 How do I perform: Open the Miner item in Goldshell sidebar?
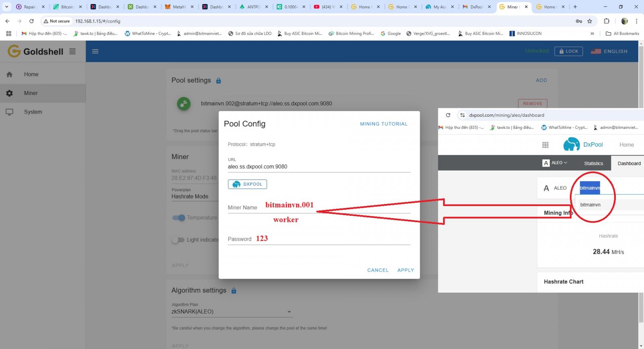43,93
